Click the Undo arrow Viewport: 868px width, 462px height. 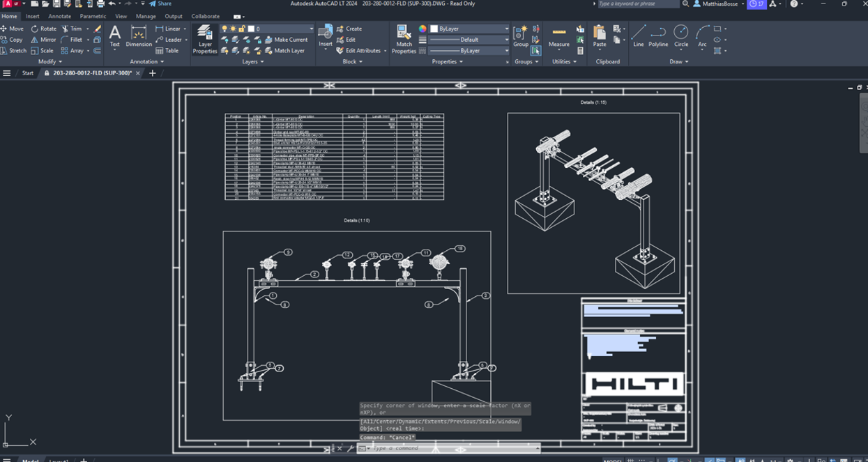112,3
